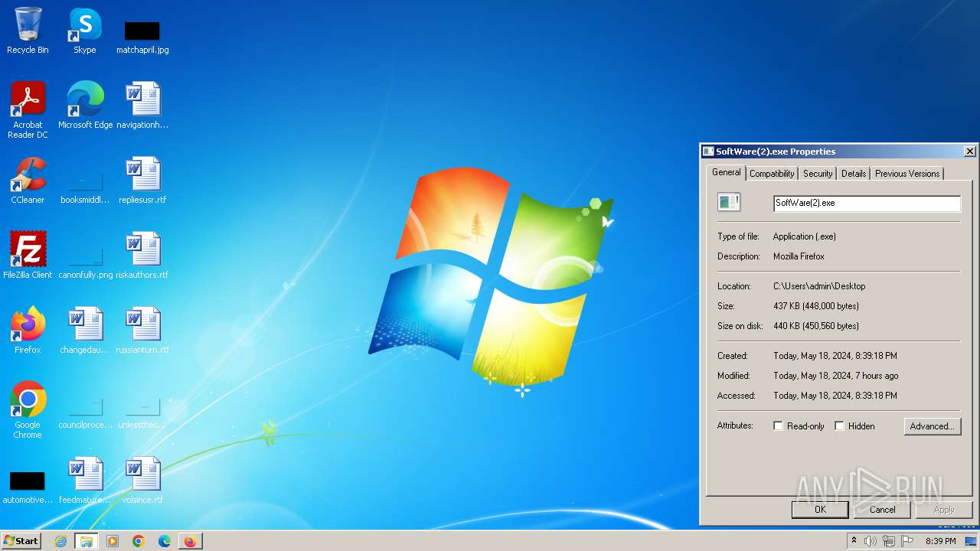
Task: Select the Firefox desktop shortcut
Action: 28,331
